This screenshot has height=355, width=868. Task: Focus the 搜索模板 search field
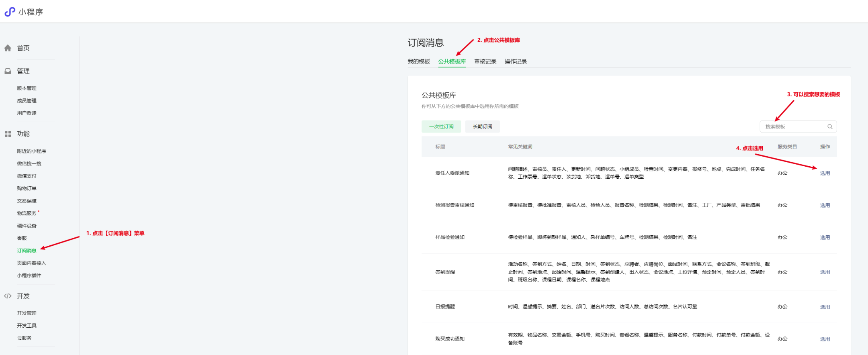[x=794, y=126]
